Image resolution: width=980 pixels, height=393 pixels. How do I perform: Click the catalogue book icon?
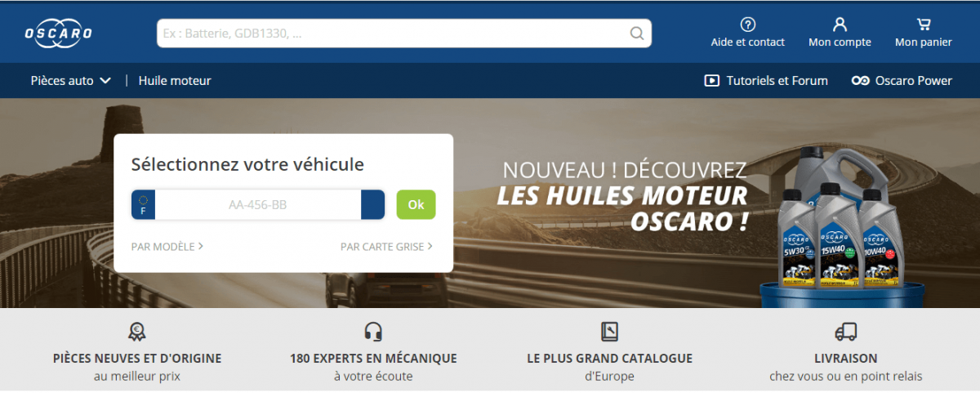pos(609,331)
